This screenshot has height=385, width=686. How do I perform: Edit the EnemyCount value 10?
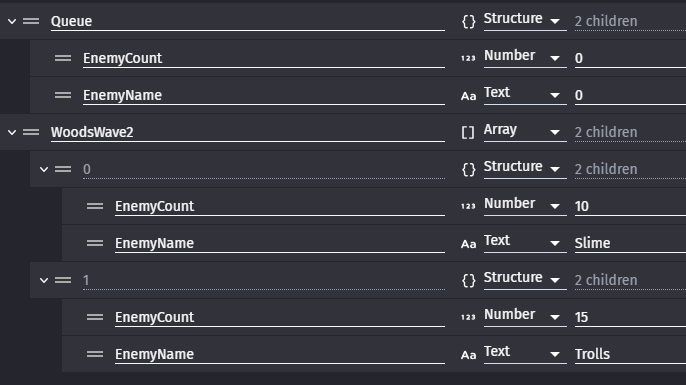point(630,206)
